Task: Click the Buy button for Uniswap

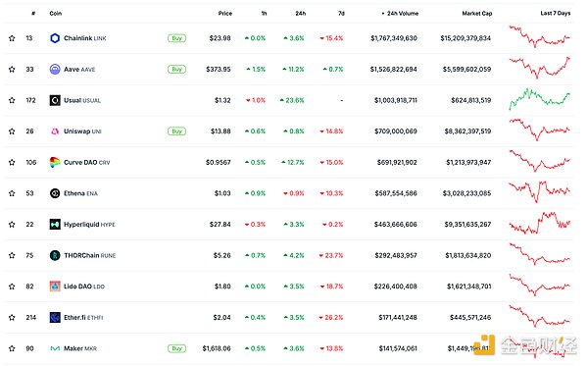Action: coord(176,131)
